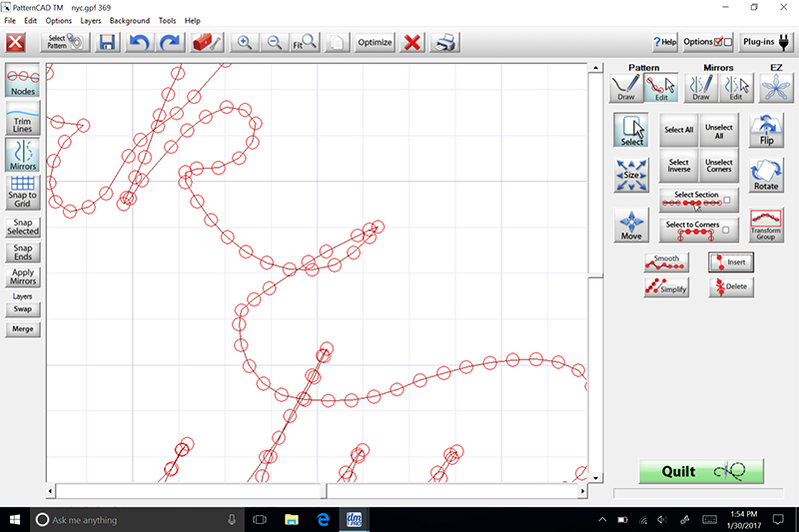799x532 pixels.
Task: Enable the Select to Corners checkbox
Action: (727, 231)
